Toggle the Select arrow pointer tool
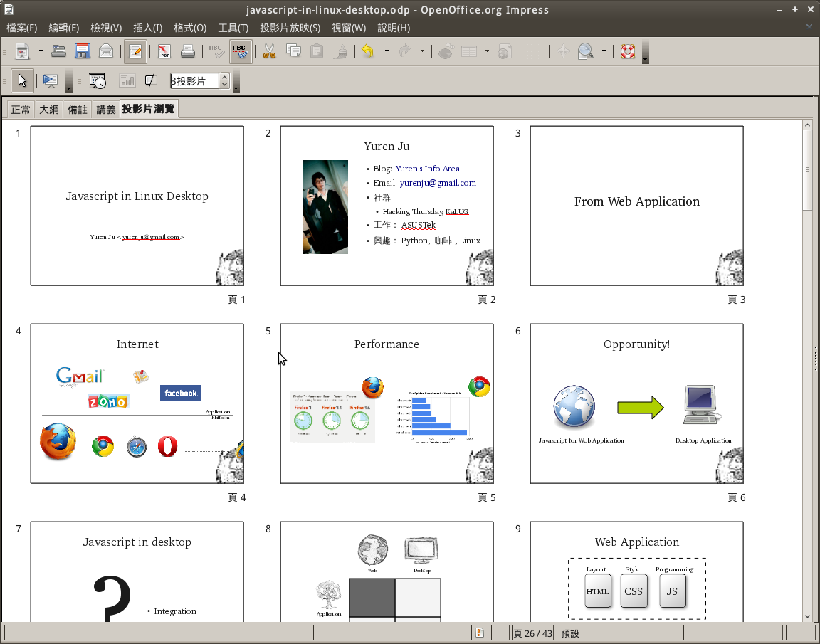The image size is (820, 644). point(22,80)
